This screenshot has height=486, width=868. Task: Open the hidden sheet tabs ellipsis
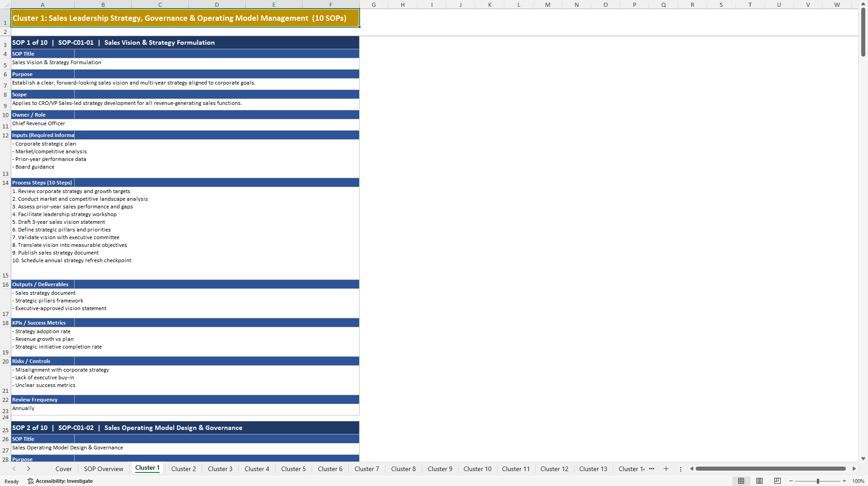coord(651,469)
